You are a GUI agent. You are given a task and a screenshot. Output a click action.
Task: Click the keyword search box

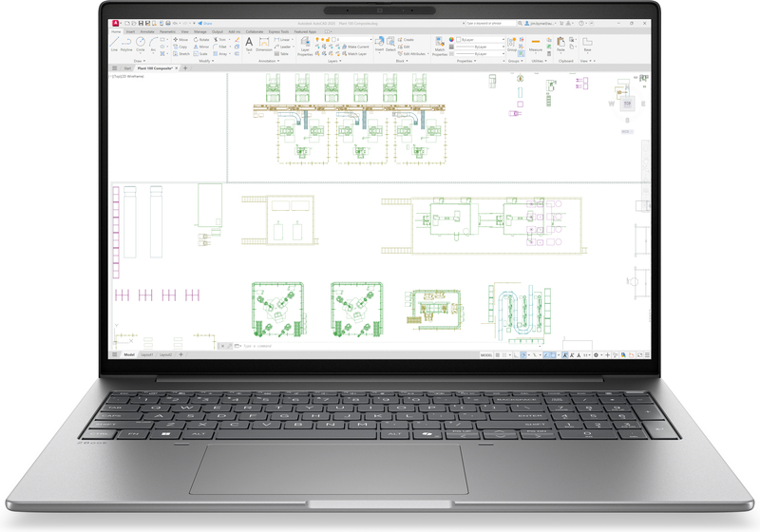491,23
